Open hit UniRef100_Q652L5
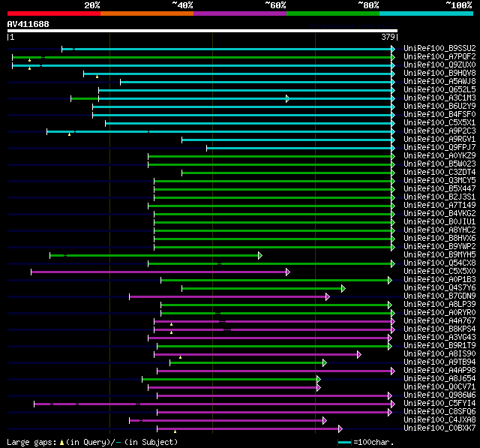480x448 pixels. point(439,90)
